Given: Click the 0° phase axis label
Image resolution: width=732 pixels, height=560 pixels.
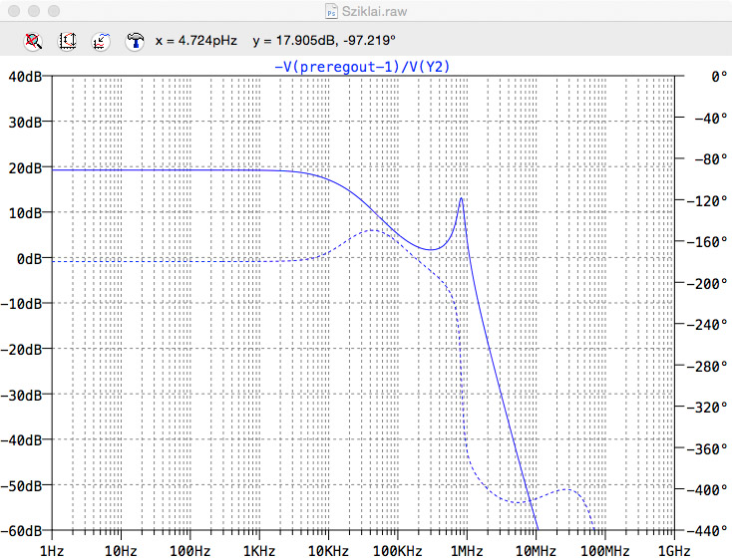Looking at the screenshot, I should (x=719, y=77).
